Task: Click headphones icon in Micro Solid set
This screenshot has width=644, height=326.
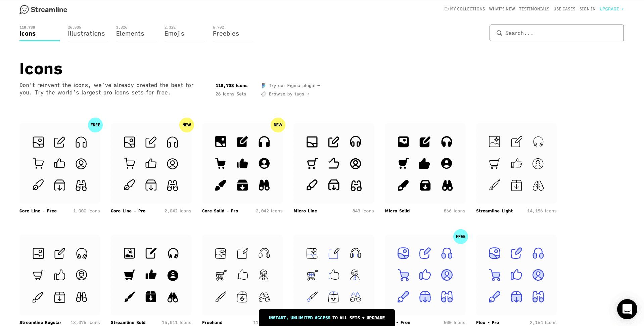Action: pyautogui.click(x=447, y=142)
